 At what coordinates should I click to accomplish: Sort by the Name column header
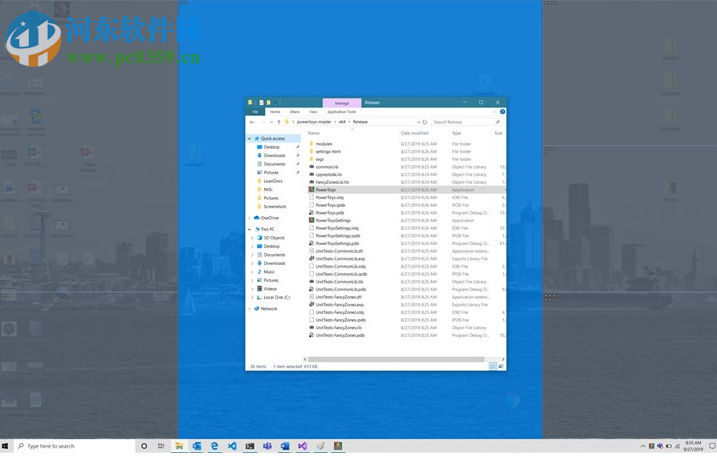(314, 133)
